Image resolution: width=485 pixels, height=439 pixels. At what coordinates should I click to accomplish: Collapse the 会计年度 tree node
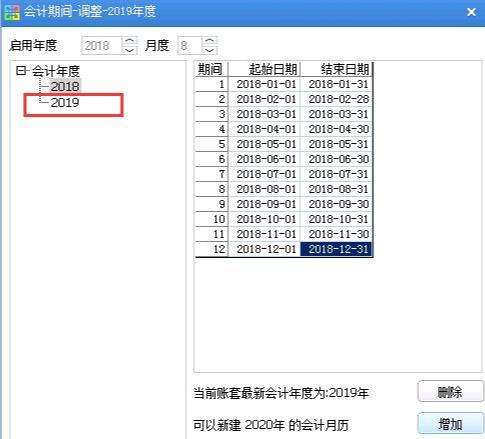point(20,71)
